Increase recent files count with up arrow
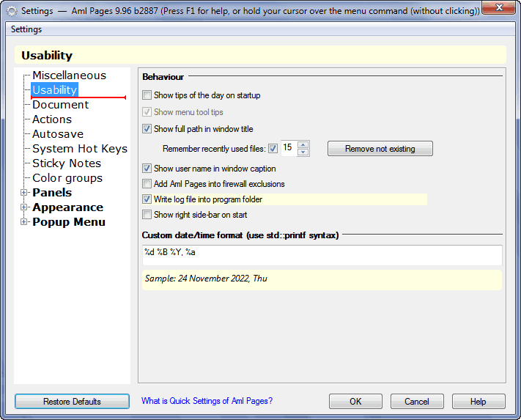The width and height of the screenshot is (521, 420). 303,144
